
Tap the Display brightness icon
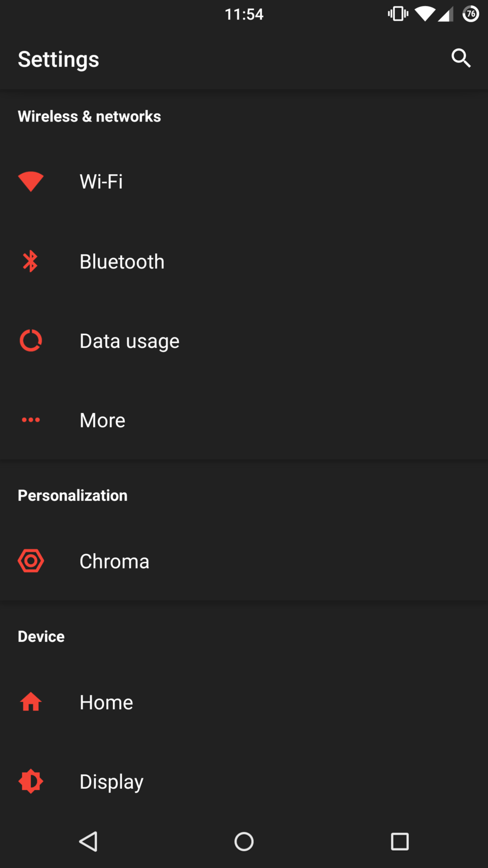(31, 781)
